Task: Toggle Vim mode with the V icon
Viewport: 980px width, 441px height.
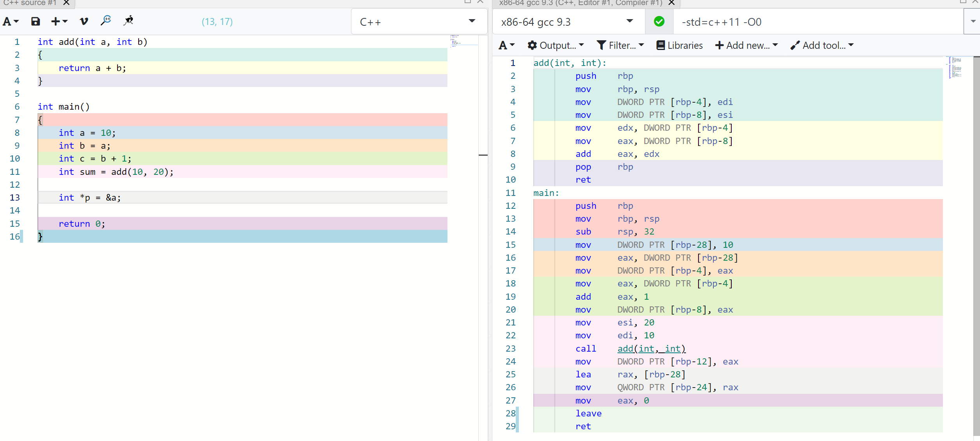Action: pos(84,21)
